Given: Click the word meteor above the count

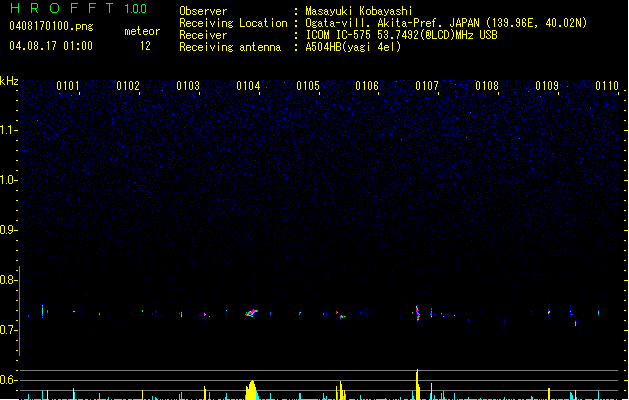Looking at the screenshot, I should 142,31.
